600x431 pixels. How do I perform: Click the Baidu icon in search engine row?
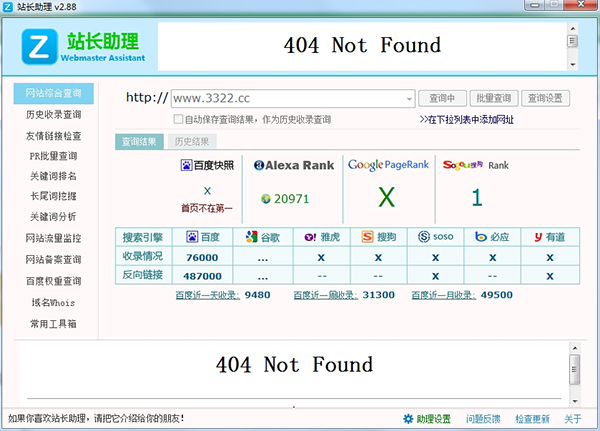(192, 237)
